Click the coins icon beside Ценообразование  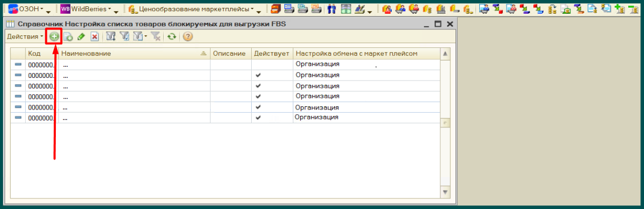point(133,9)
